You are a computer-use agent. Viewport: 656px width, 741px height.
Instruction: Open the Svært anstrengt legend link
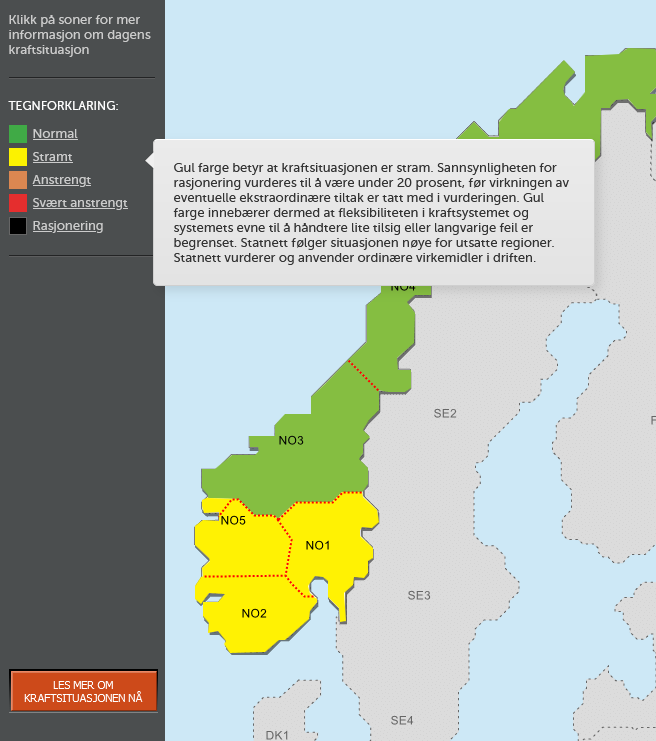point(80,203)
